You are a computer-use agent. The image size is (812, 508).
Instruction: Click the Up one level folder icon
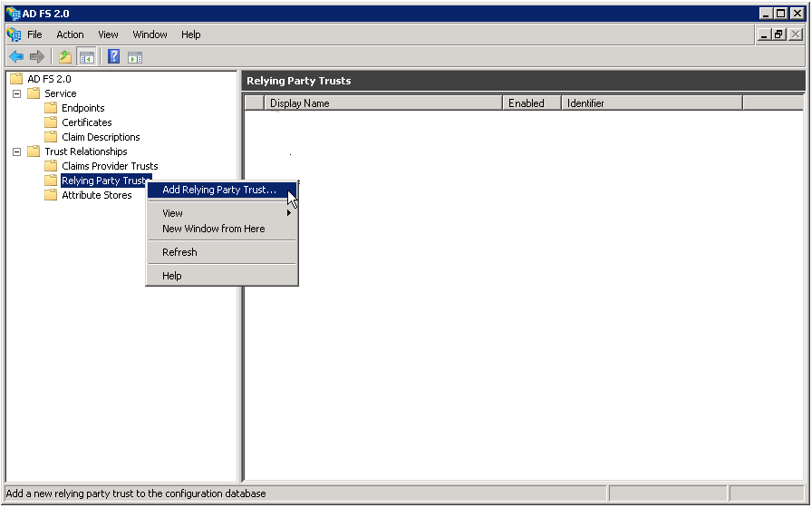pos(65,56)
